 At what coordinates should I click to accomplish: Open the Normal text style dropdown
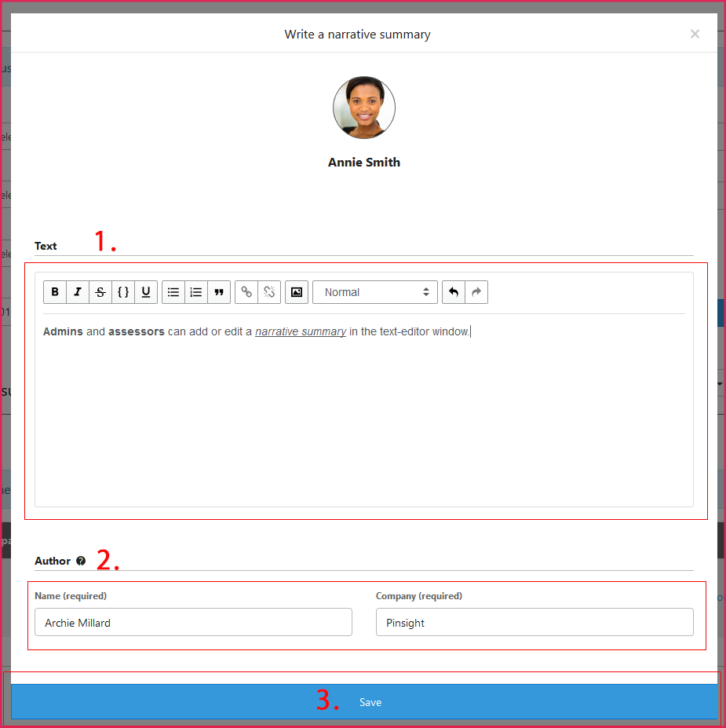coord(375,292)
